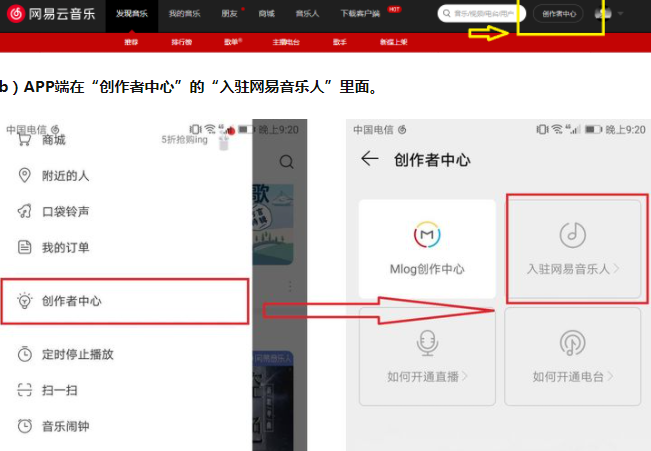Tap the order document icon for 我的订单
Viewport: 651px width, 451px height.
click(x=24, y=247)
